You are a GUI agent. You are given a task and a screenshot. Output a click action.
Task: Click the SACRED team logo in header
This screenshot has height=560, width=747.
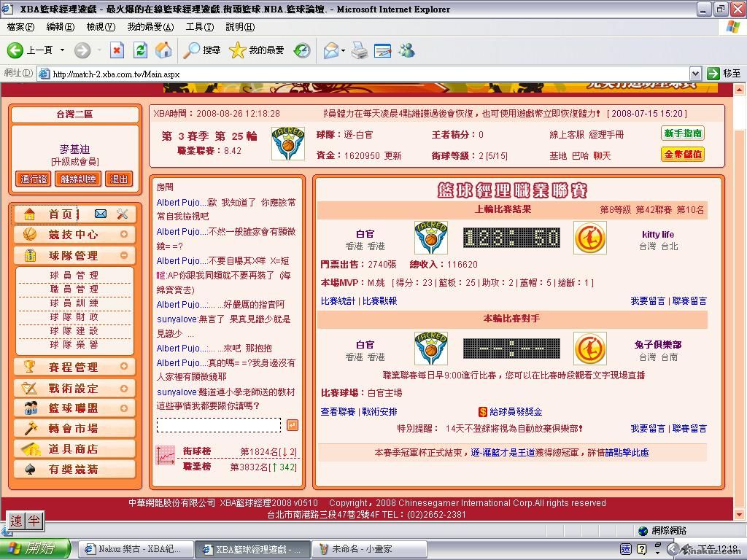pyautogui.click(x=287, y=144)
